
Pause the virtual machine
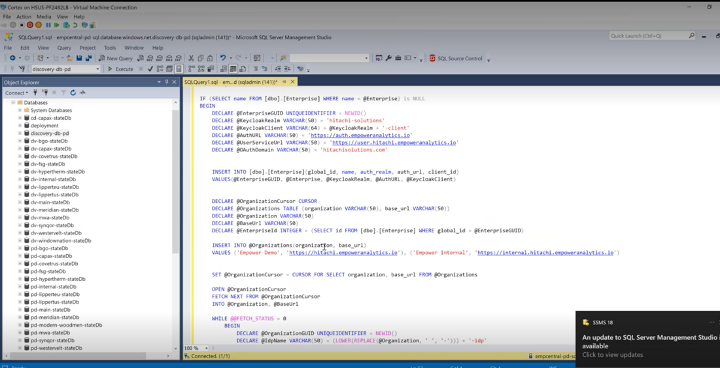click(48, 25)
